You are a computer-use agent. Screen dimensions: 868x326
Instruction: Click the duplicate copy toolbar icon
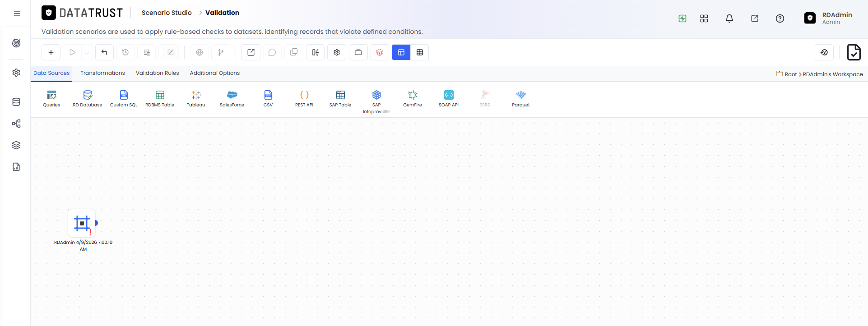pyautogui.click(x=294, y=52)
